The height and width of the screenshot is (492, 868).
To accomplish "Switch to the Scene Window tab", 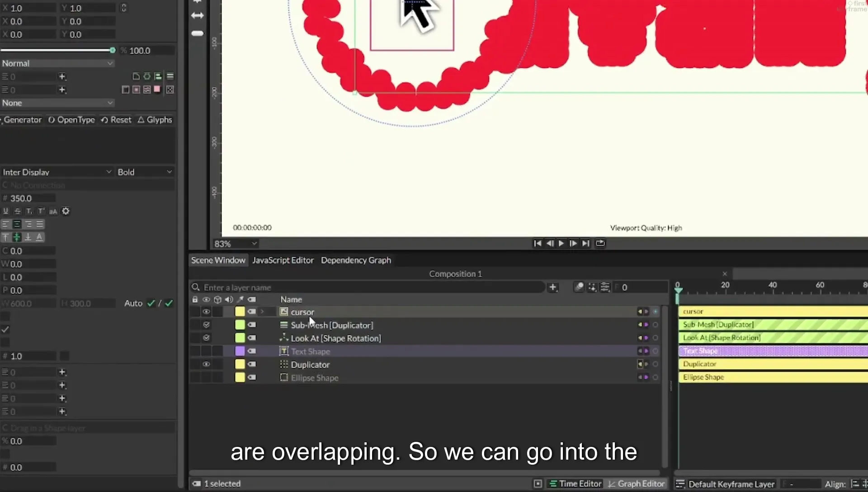I will pyautogui.click(x=218, y=260).
